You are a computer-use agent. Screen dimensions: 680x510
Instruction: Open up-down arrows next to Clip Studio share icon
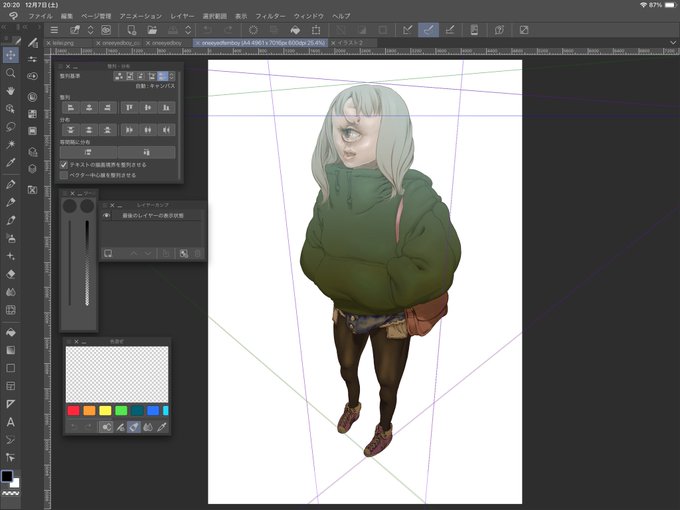(x=90, y=30)
